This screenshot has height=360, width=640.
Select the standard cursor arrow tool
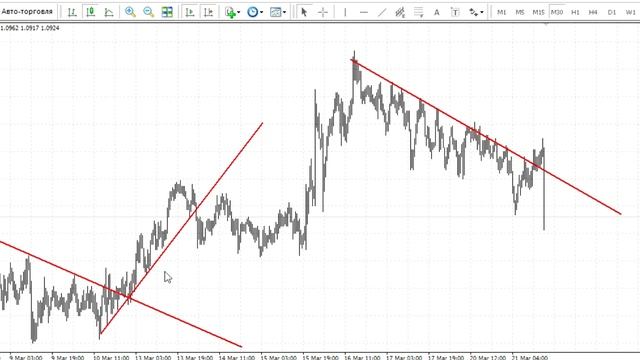pos(304,12)
